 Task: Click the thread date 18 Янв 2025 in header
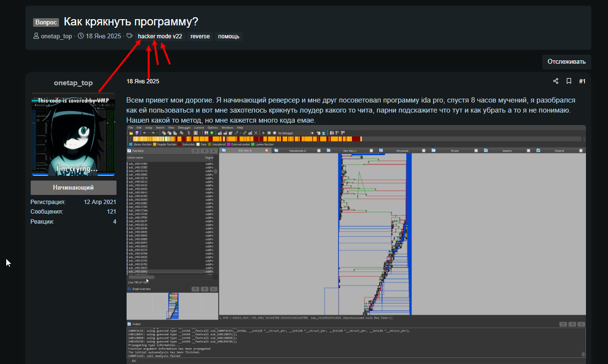[103, 36]
